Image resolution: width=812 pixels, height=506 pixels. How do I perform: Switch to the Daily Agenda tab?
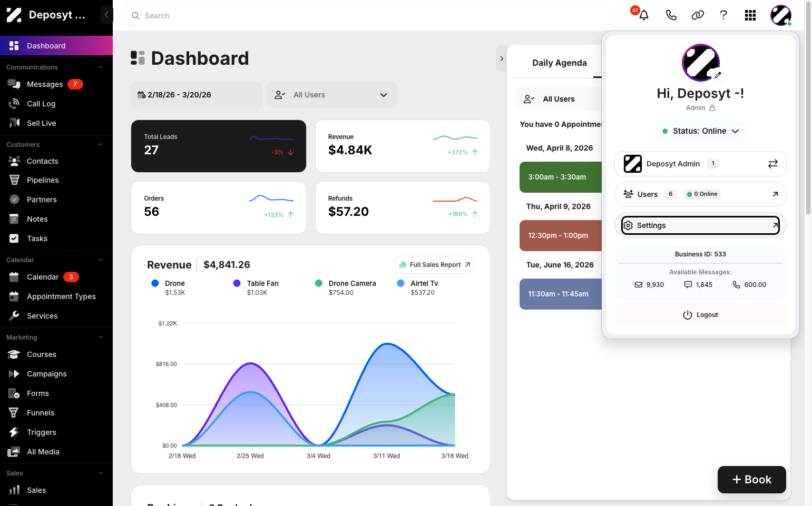559,63
